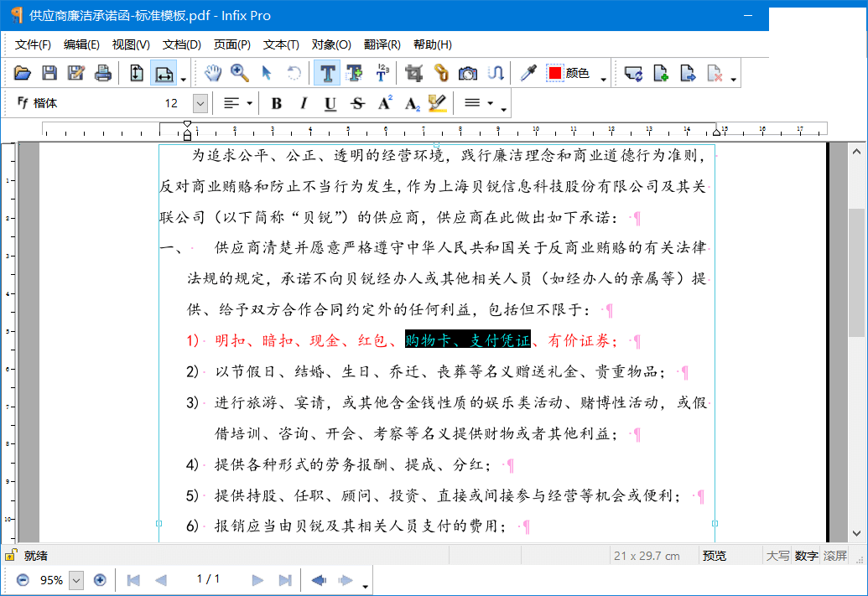Click the page number field 1 / 1
This screenshot has width=868, height=596.
point(208,579)
